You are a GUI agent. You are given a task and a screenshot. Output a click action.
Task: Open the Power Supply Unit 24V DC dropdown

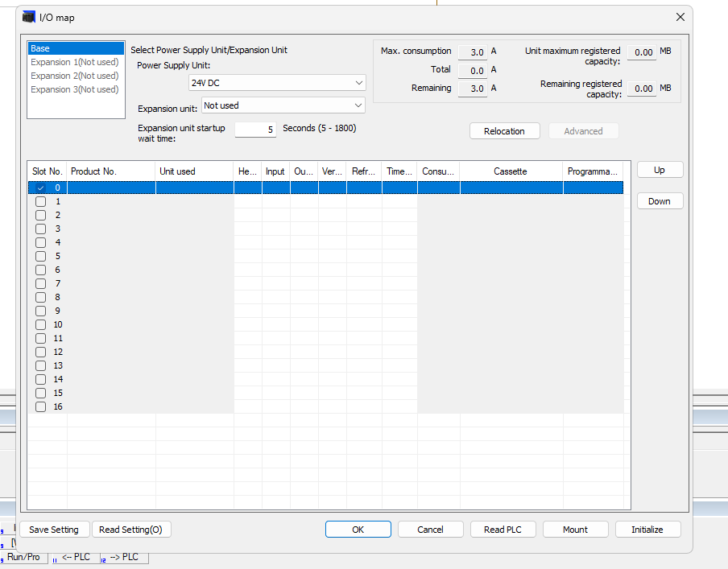(x=277, y=83)
